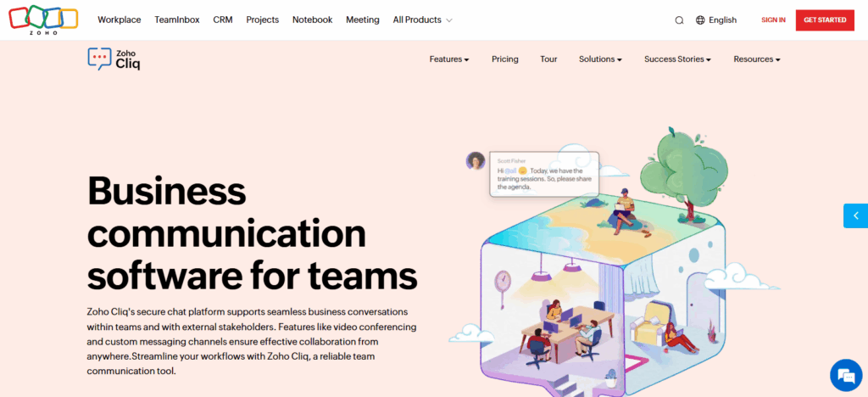Open the live chat bubble widget
Image resolution: width=868 pixels, height=397 pixels.
(x=845, y=374)
